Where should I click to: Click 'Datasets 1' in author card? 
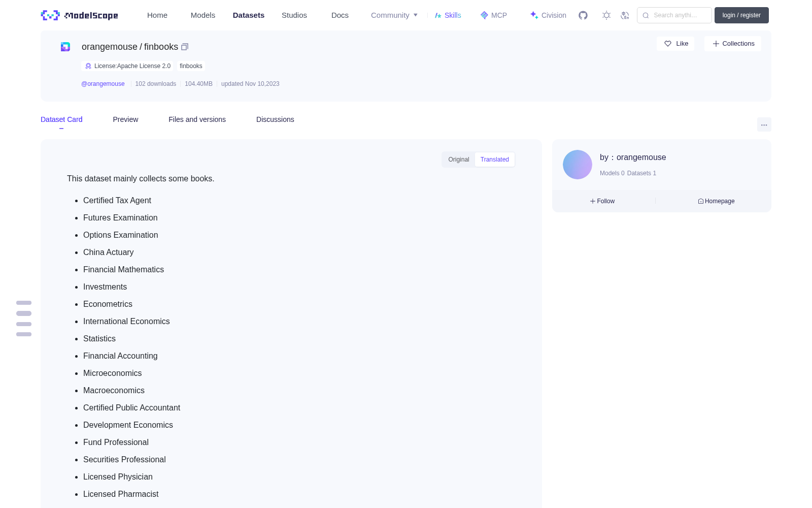coord(641,173)
